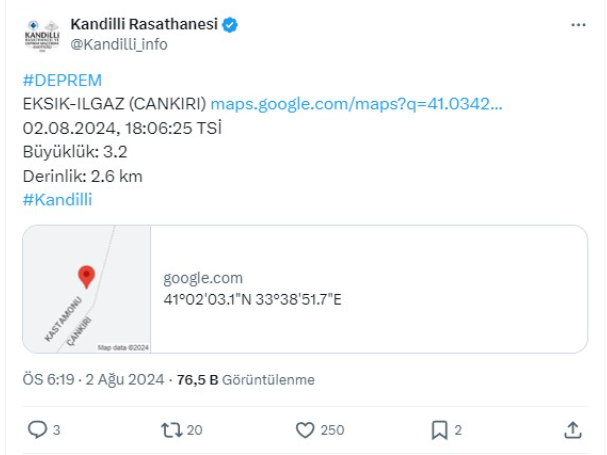
Task: Click the Kandilli Rasathanesi display name
Action: (144, 24)
